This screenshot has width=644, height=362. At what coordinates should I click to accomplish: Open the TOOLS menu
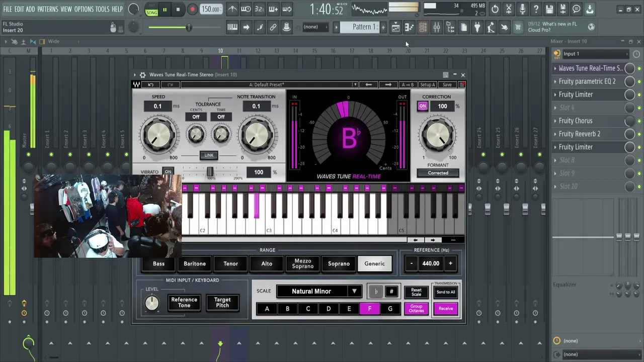pyautogui.click(x=102, y=9)
